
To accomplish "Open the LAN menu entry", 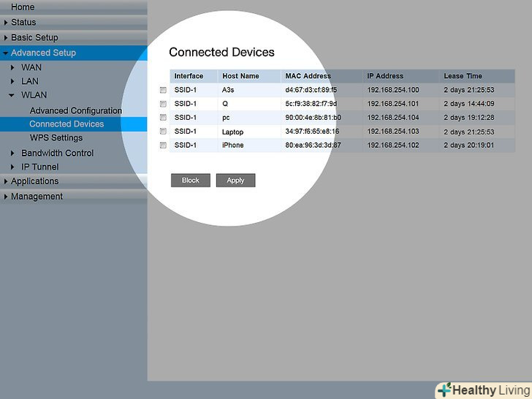I will point(30,81).
